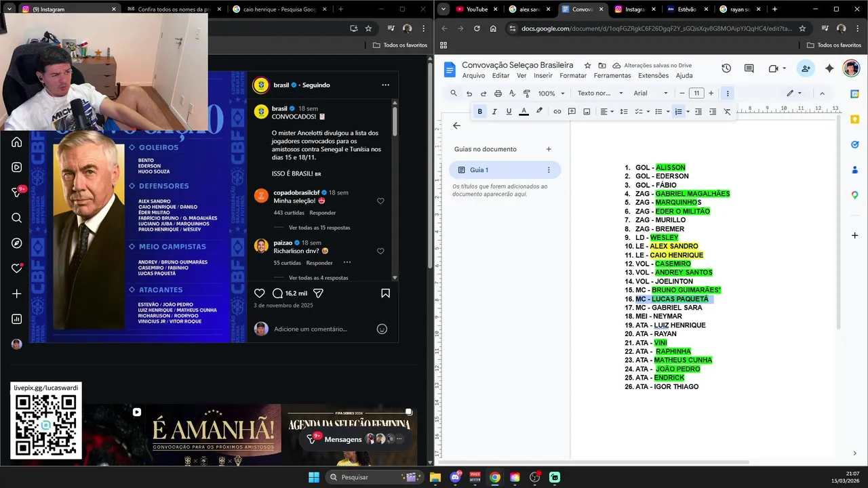
Task: Open Instagram Explore compass icon
Action: click(17, 243)
